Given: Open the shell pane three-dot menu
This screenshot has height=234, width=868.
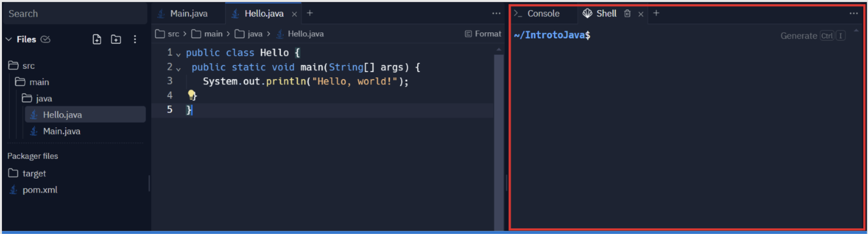Looking at the screenshot, I should coord(853,13).
